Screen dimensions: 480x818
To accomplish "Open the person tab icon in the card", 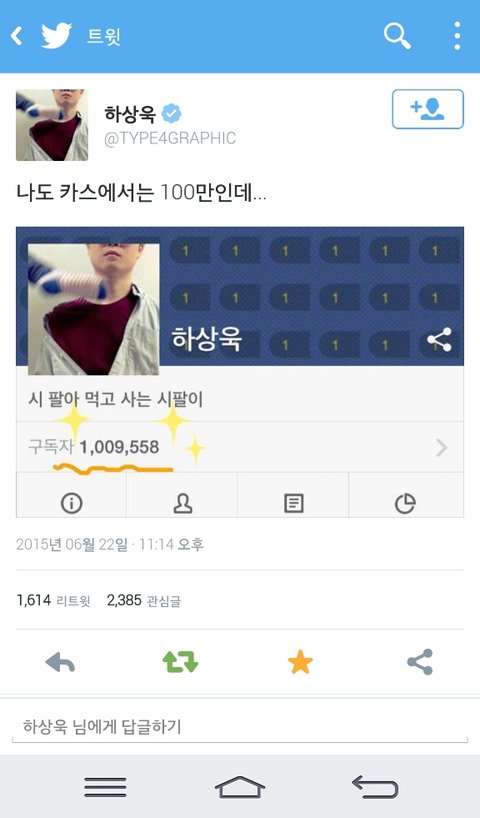I will tap(183, 503).
